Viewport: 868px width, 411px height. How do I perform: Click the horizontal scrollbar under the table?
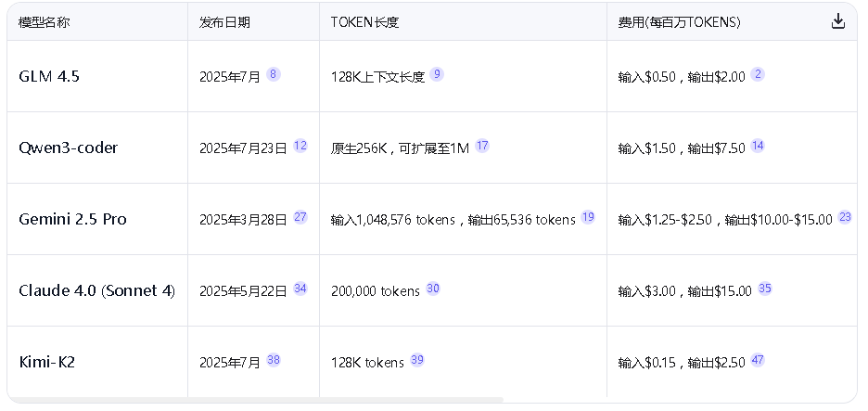pyautogui.click(x=255, y=400)
